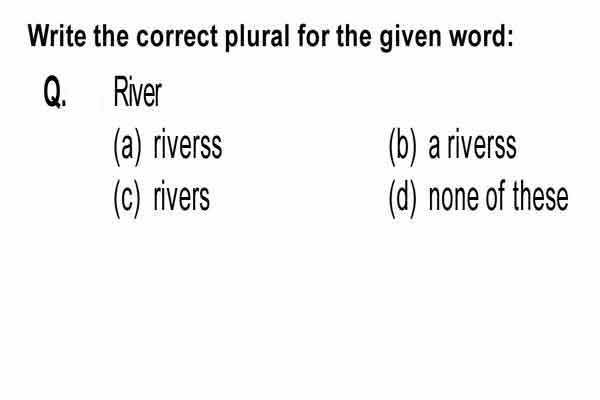Pick option (d) none of these
Screen dimensions: 600x400
(478, 199)
